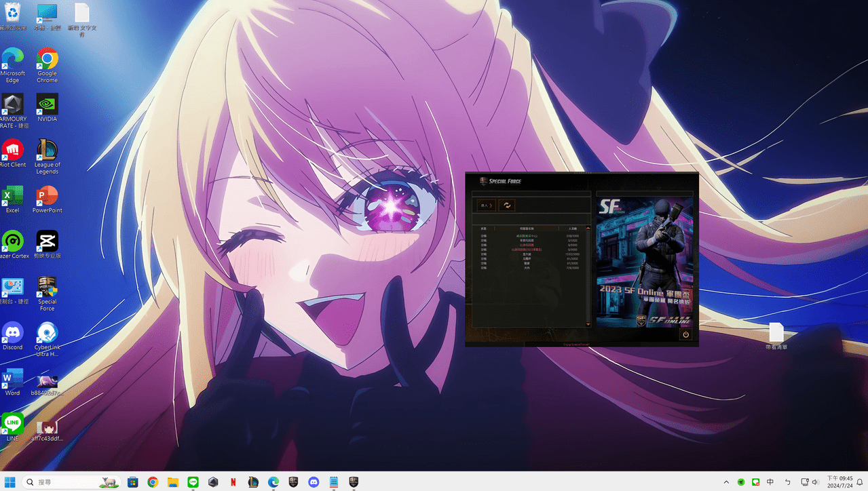This screenshot has height=491, width=868.
Task: Open the Windows Start menu
Action: tap(11, 482)
